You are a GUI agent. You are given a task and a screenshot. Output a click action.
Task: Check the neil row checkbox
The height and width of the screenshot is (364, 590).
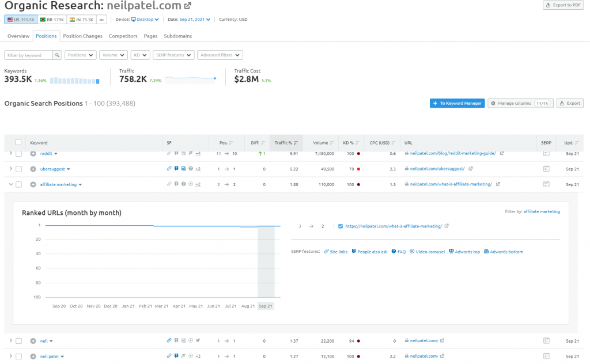[x=18, y=341]
